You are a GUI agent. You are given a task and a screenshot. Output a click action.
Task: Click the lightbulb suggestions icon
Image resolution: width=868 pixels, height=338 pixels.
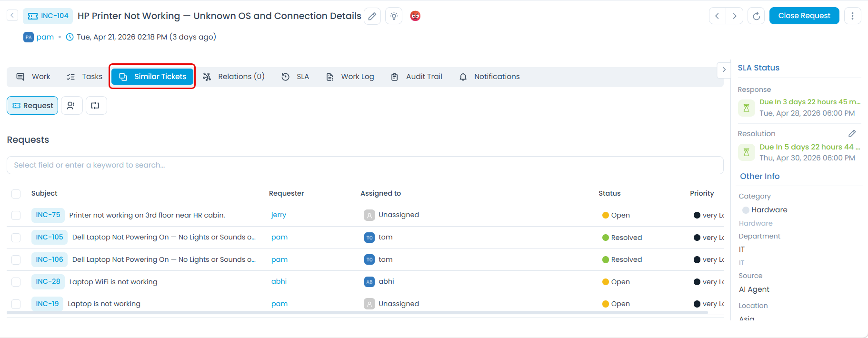pos(394,16)
